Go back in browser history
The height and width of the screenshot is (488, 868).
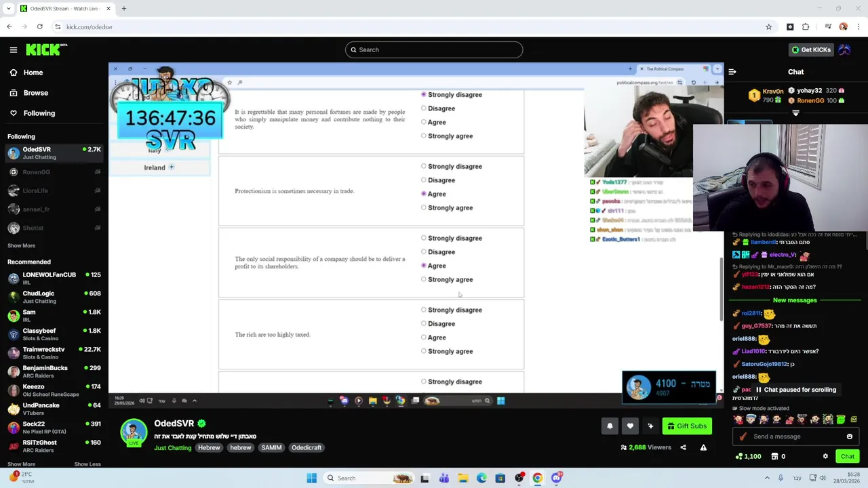9,27
